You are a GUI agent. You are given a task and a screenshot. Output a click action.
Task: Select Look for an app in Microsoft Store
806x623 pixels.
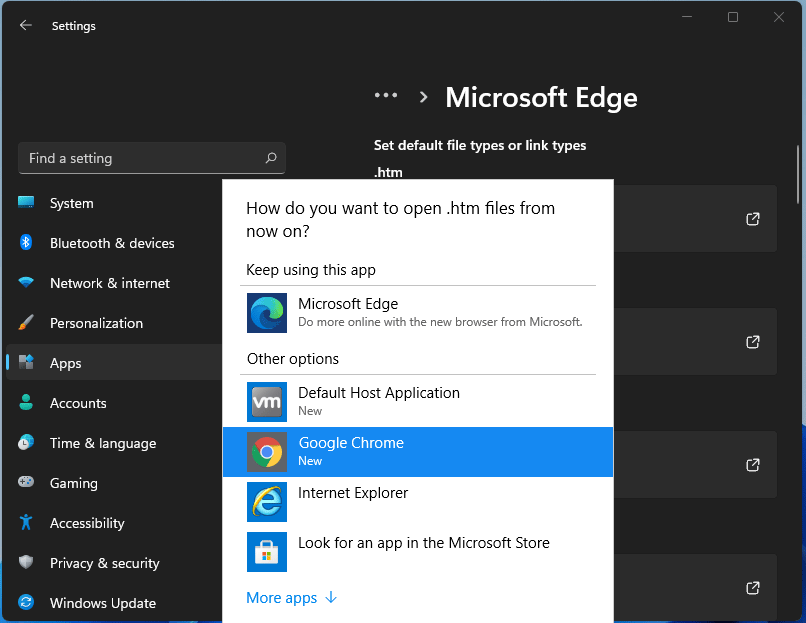point(418,552)
